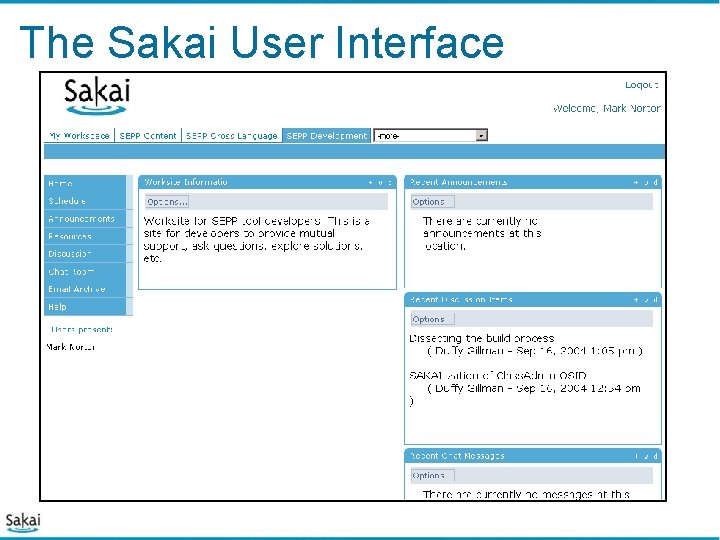The width and height of the screenshot is (720, 540).
Task: Click the 'Recent Announcements' panel title
Action: click(x=458, y=182)
